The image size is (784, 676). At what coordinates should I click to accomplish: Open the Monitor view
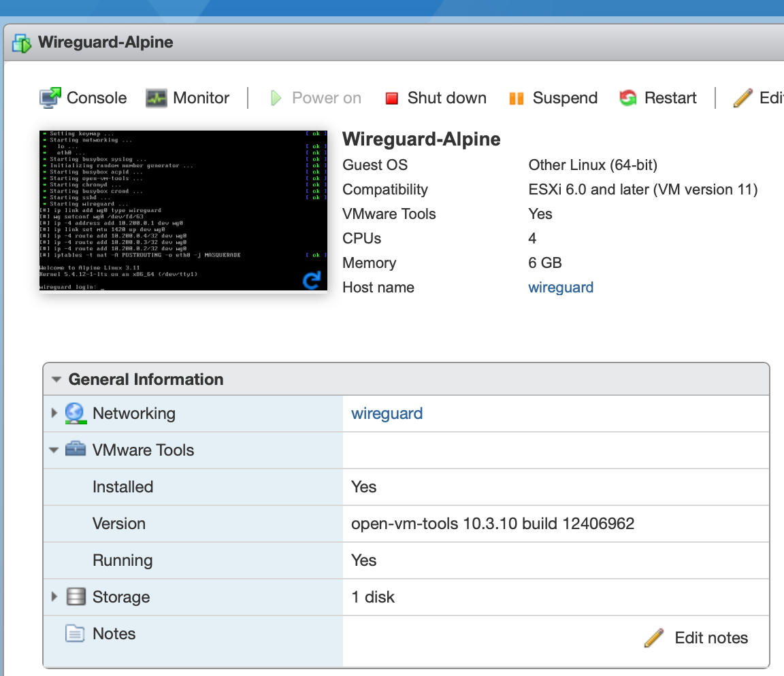pyautogui.click(x=188, y=98)
